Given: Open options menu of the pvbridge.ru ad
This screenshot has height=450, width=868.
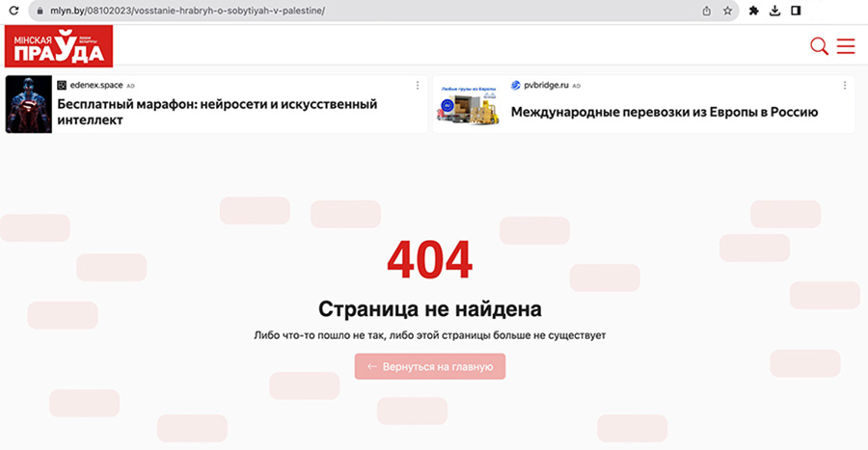Looking at the screenshot, I should click(x=844, y=86).
